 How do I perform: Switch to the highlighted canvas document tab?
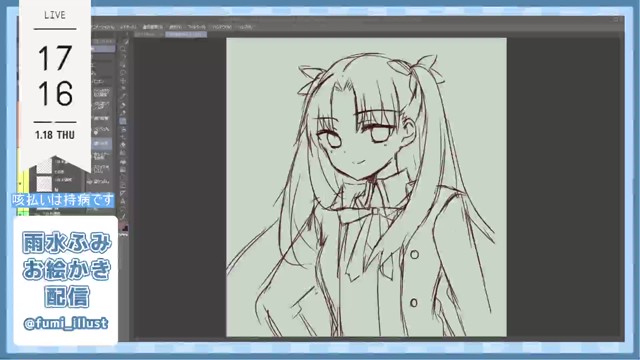point(186,35)
